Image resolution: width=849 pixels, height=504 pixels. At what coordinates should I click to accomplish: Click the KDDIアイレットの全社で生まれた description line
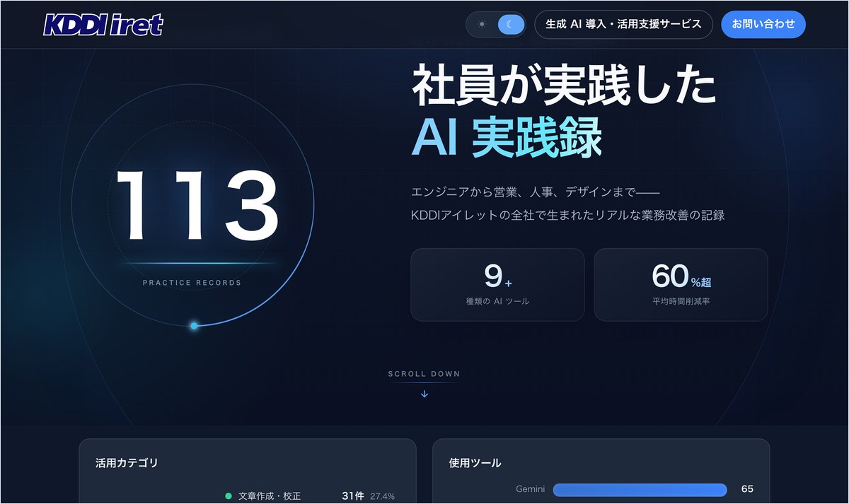pos(567,215)
